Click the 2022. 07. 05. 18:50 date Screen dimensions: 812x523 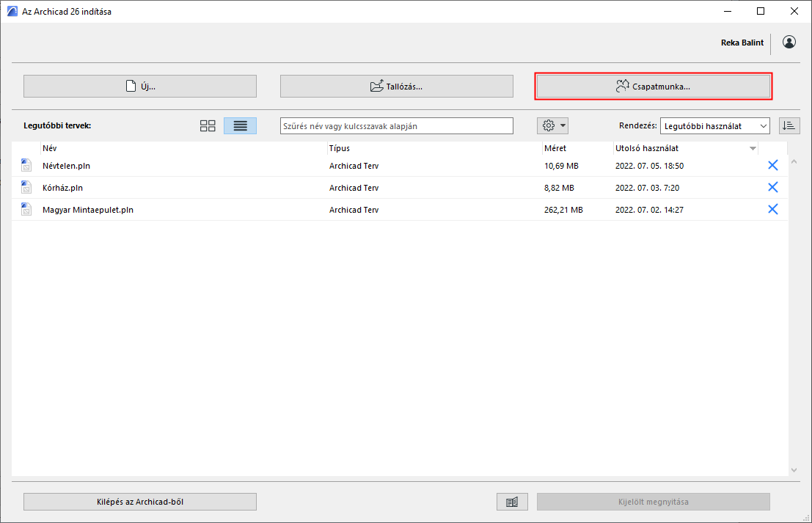(x=649, y=166)
